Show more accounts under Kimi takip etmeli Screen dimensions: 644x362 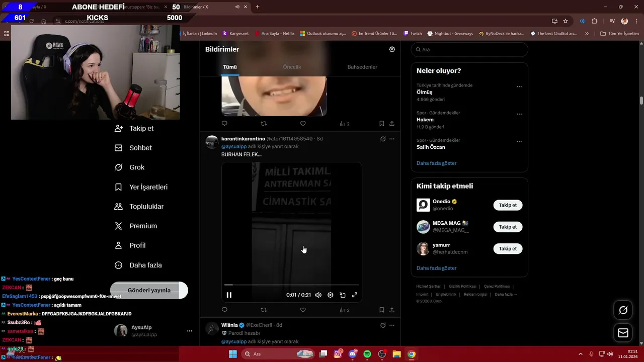[x=436, y=268]
